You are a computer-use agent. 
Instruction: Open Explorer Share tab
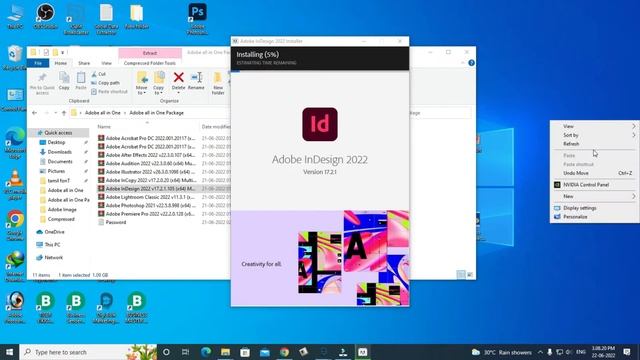[x=84, y=63]
